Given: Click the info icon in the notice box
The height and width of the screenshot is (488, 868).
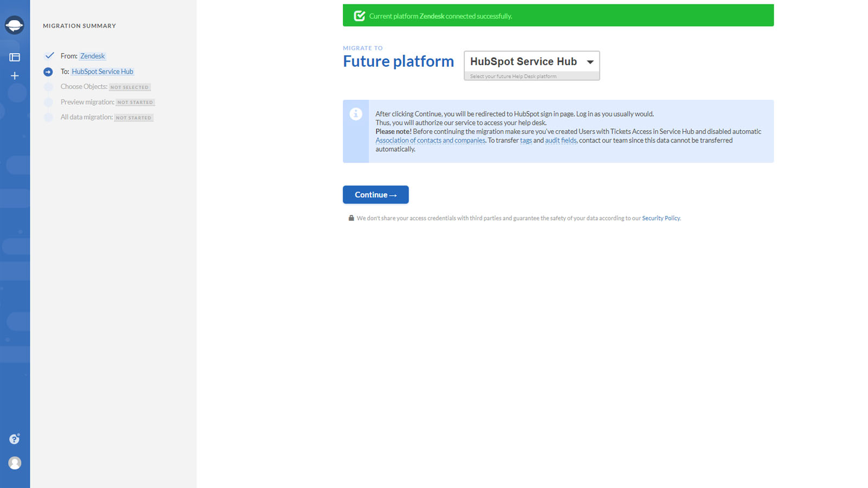Looking at the screenshot, I should click(x=356, y=114).
